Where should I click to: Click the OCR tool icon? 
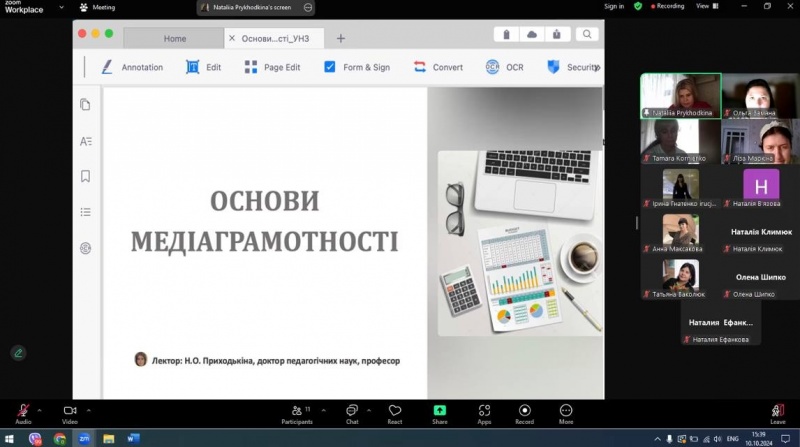492,67
